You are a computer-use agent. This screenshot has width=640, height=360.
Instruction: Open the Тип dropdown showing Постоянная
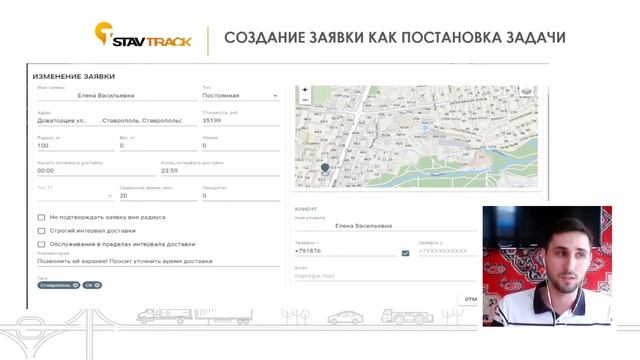click(x=241, y=96)
